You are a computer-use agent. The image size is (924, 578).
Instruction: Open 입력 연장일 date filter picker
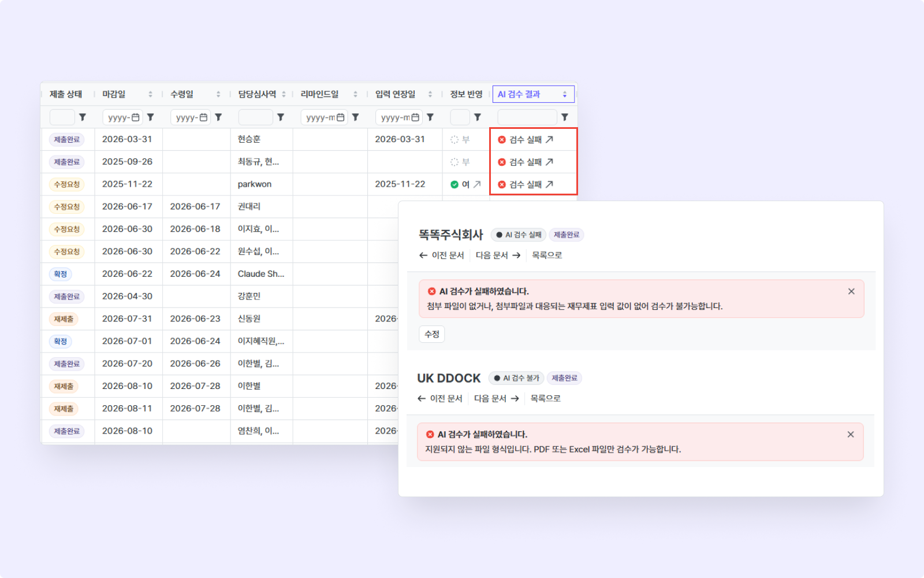click(415, 117)
